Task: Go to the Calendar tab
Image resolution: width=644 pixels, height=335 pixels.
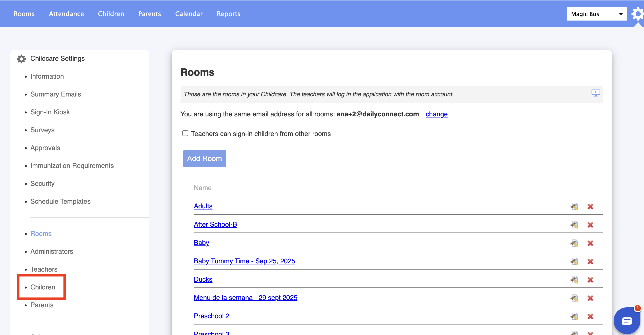Action: 189,14
